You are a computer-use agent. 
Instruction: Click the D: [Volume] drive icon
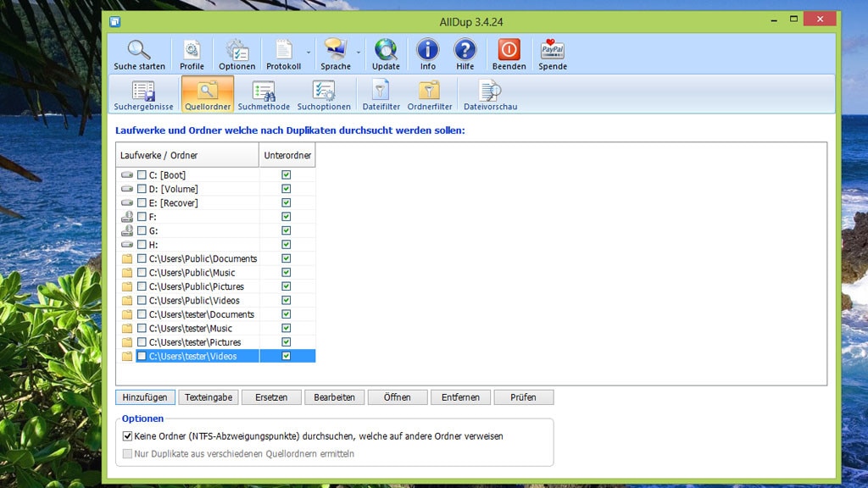pyautogui.click(x=127, y=189)
